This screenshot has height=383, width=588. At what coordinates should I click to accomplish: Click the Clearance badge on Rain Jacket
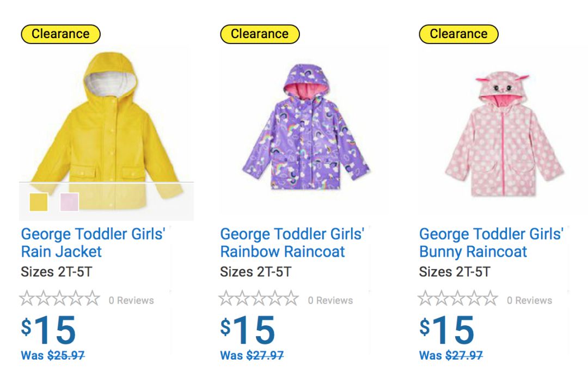tap(60, 34)
